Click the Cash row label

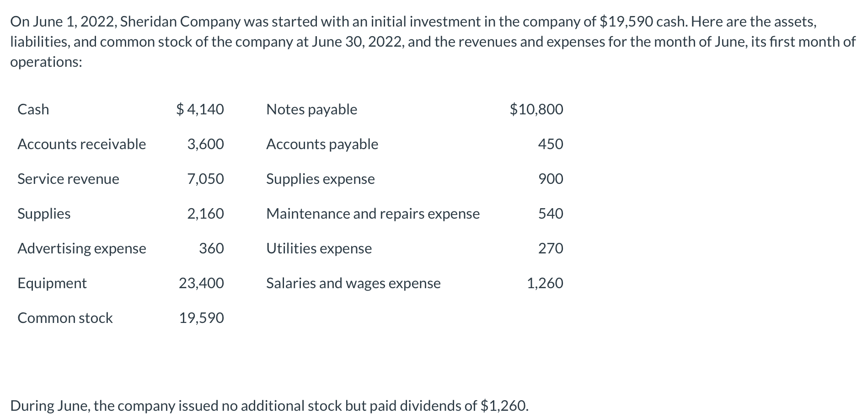33,109
